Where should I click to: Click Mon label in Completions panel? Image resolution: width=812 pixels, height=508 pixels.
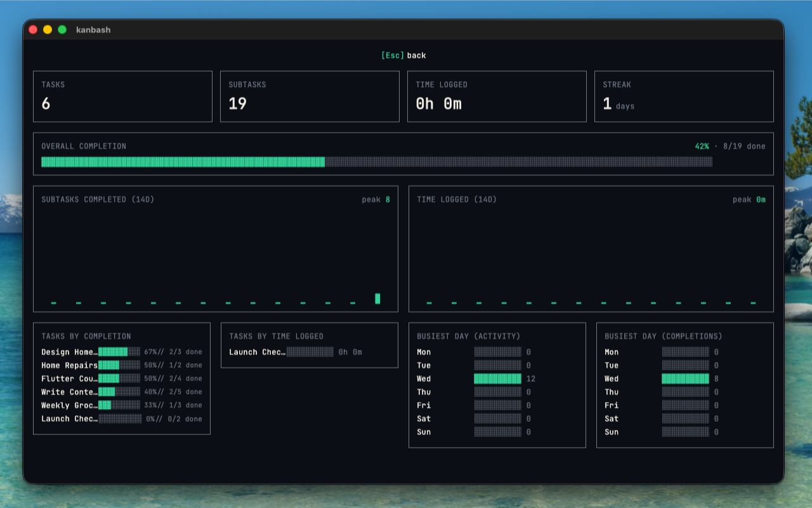point(612,352)
